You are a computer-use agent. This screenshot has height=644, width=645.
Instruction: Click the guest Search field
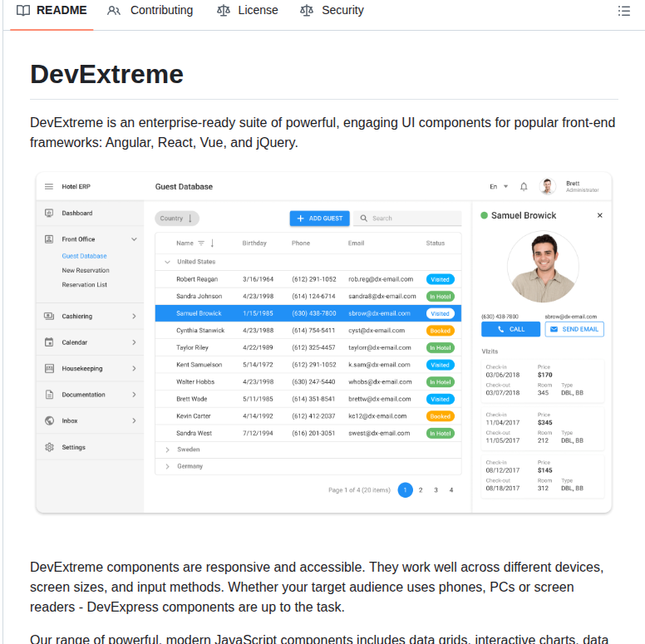[407, 219]
